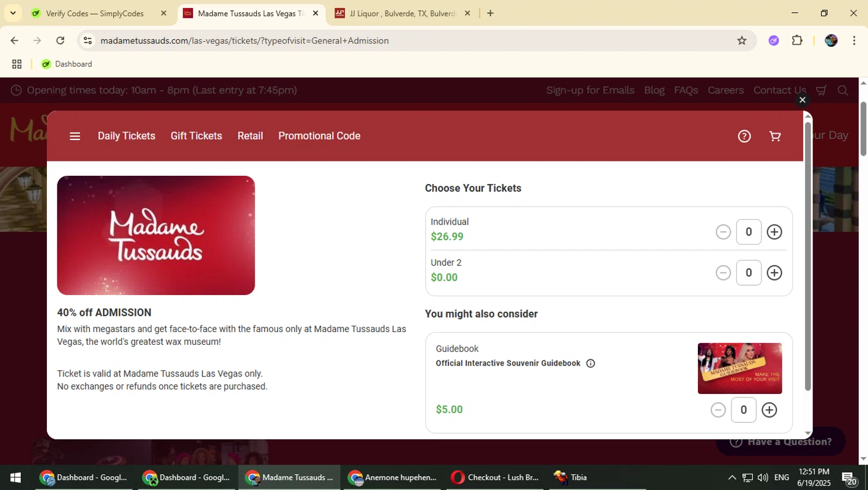Viewport: 868px width, 490px height.
Task: Click the Individual quantity input field
Action: point(749,232)
